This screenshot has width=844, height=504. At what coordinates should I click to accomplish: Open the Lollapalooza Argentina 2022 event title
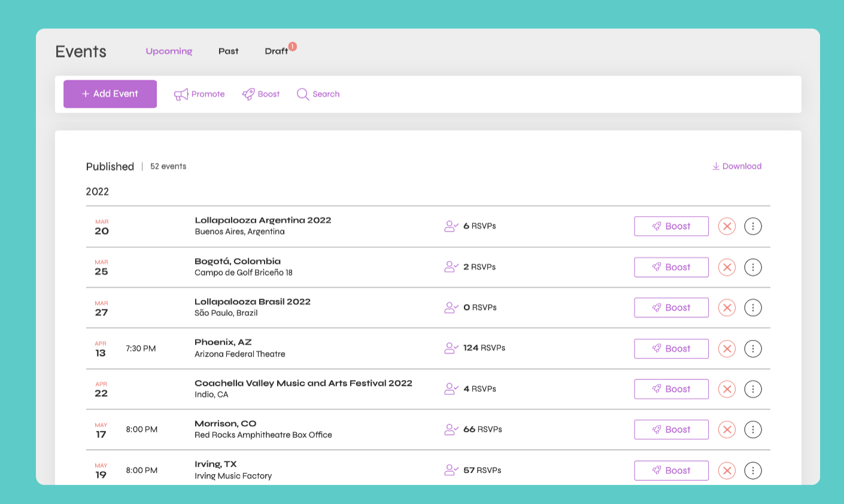point(263,220)
